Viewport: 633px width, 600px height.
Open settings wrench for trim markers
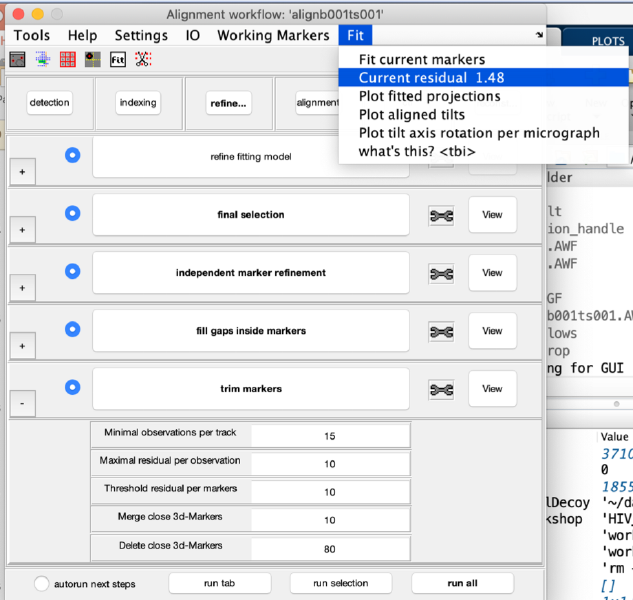click(441, 390)
